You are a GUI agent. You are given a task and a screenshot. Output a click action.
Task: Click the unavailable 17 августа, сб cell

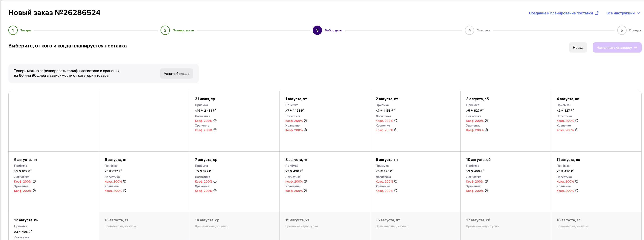click(506, 226)
